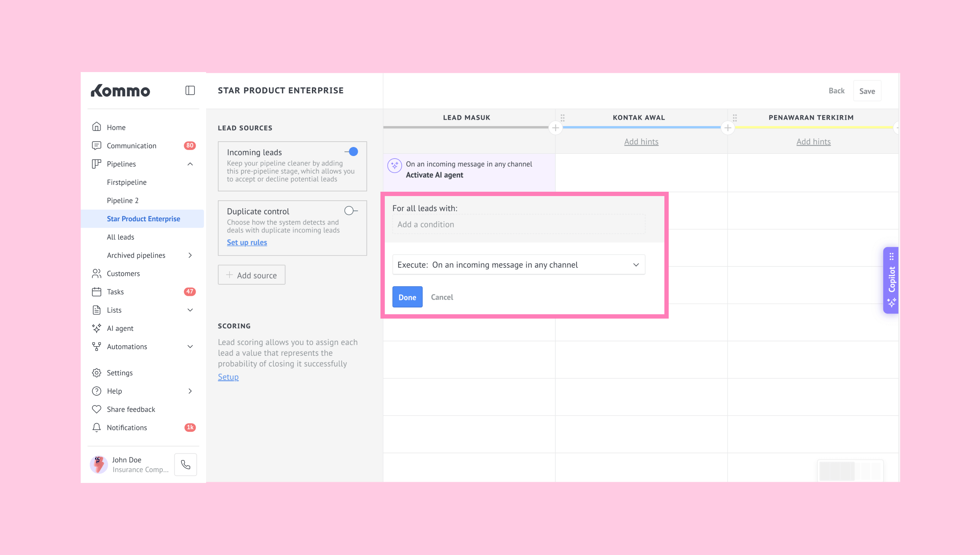
Task: Collapse the Pipelines menu chevron
Action: pyautogui.click(x=190, y=164)
